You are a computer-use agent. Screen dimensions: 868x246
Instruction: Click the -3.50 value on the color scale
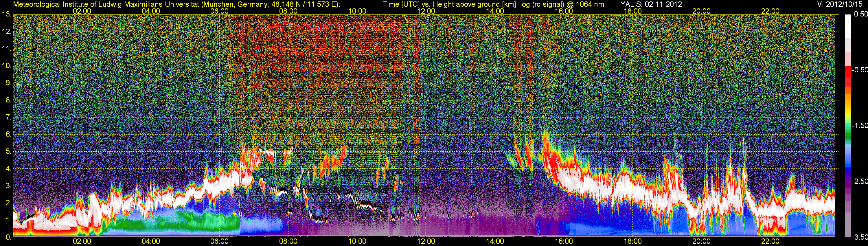pyautogui.click(x=860, y=237)
